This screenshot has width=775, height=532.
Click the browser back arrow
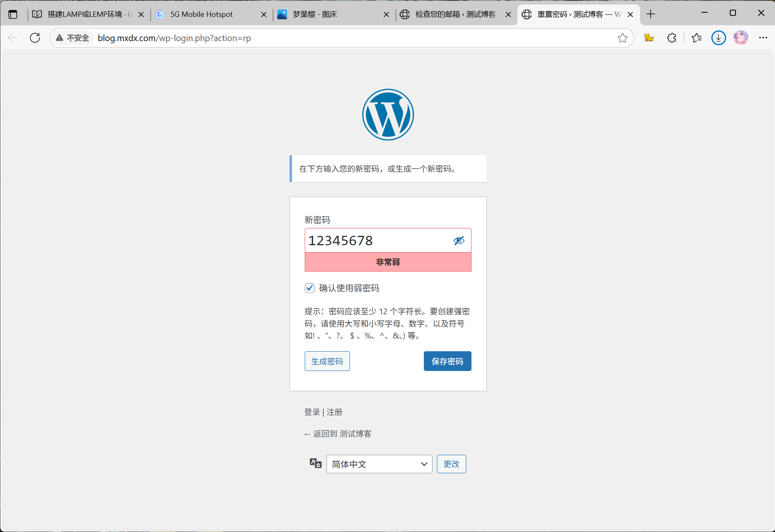13,38
